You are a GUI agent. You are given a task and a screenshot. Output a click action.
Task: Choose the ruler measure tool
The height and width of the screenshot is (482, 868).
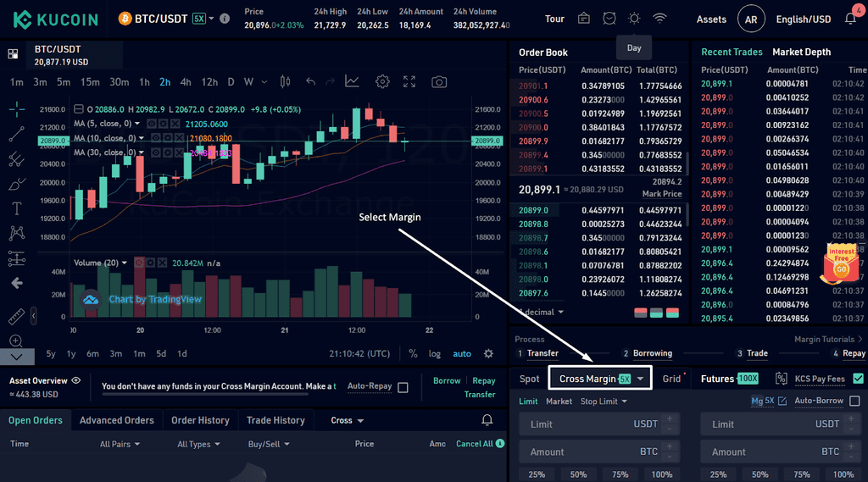[x=17, y=316]
